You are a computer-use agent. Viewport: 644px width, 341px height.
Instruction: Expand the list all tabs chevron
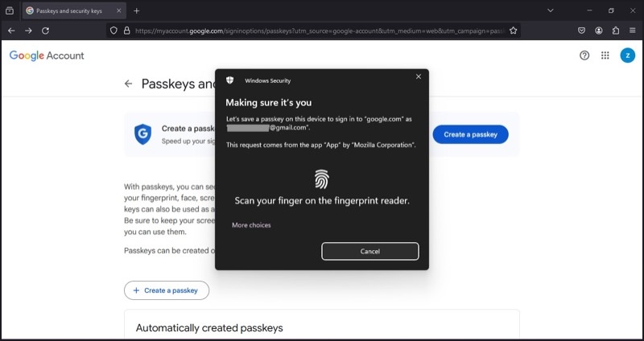pyautogui.click(x=551, y=10)
